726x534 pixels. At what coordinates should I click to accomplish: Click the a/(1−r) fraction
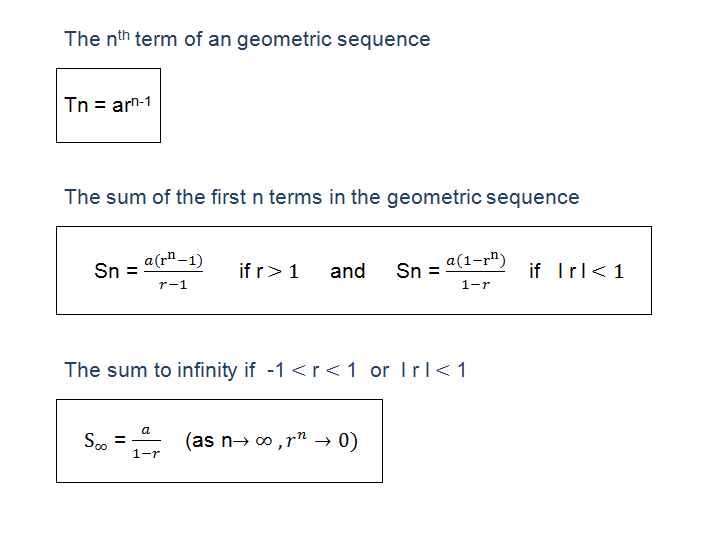pyautogui.click(x=146, y=442)
